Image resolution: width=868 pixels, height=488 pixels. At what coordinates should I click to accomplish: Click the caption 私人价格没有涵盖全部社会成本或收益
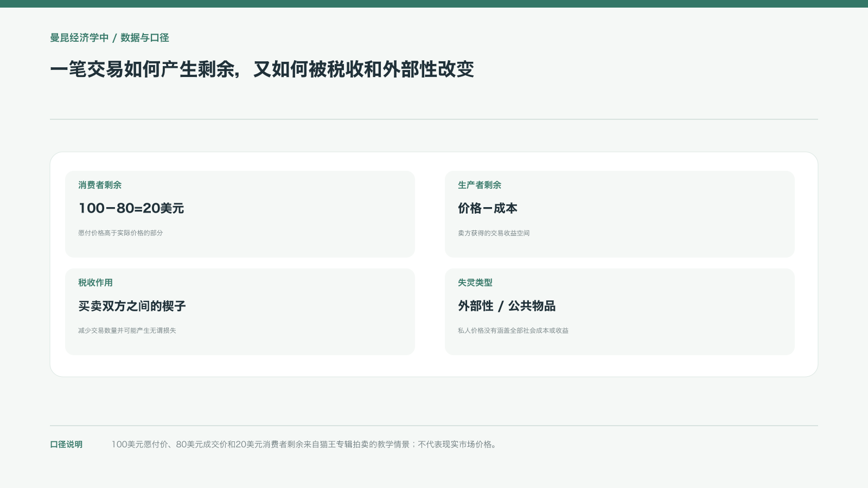(513, 331)
